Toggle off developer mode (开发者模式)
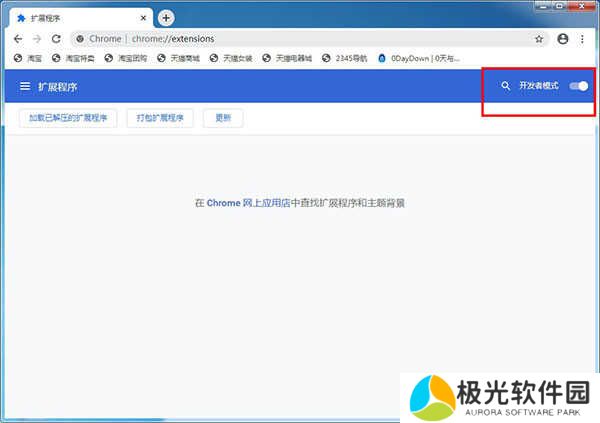The image size is (600, 423). pos(578,87)
